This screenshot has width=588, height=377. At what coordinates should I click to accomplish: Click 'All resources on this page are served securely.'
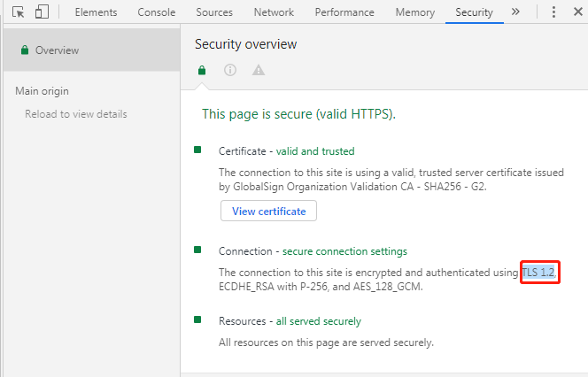click(326, 342)
